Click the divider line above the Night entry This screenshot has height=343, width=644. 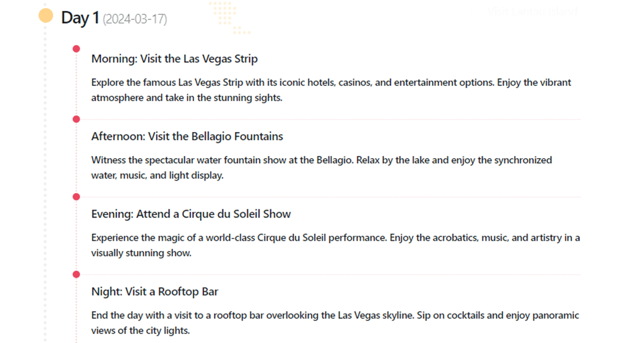tap(330, 275)
